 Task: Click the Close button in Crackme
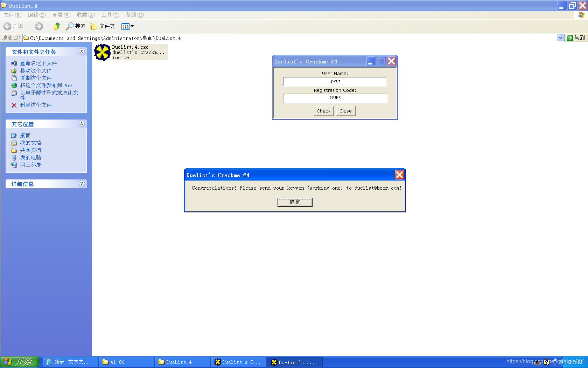pyautogui.click(x=345, y=111)
